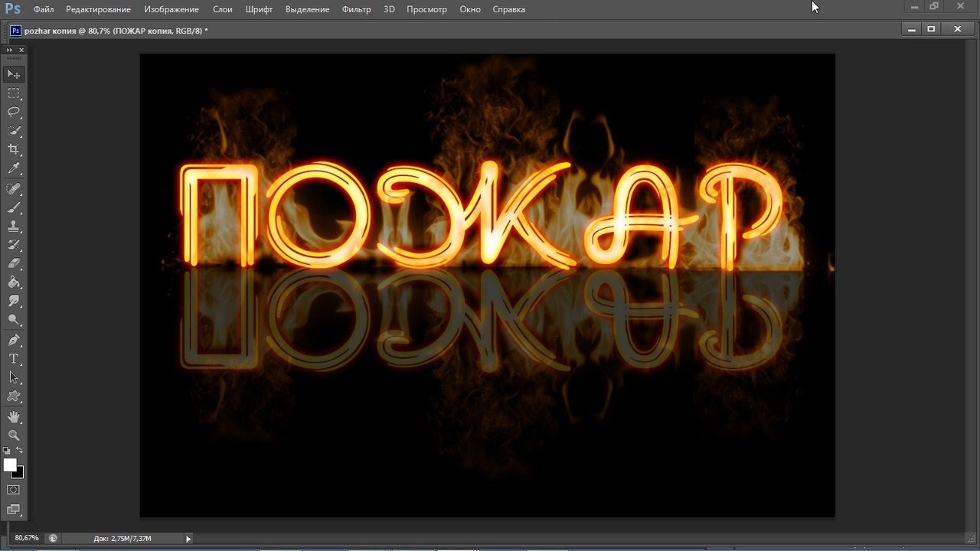This screenshot has width=980, height=551.
Task: Open the Просмотр menu
Action: pyautogui.click(x=426, y=9)
